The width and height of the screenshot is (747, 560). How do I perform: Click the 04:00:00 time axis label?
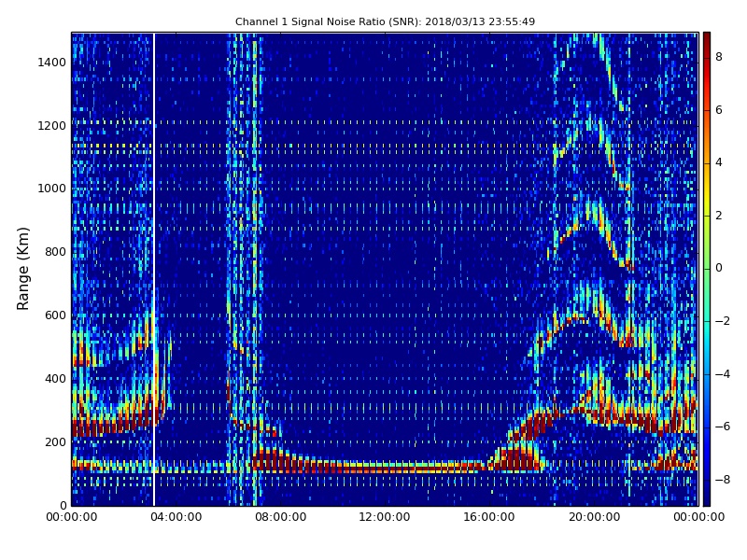(x=176, y=517)
